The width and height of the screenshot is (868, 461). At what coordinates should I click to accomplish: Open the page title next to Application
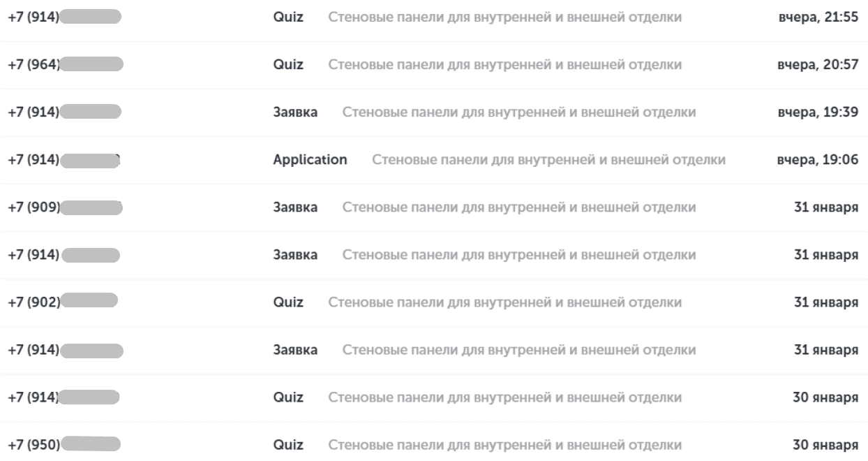click(548, 160)
